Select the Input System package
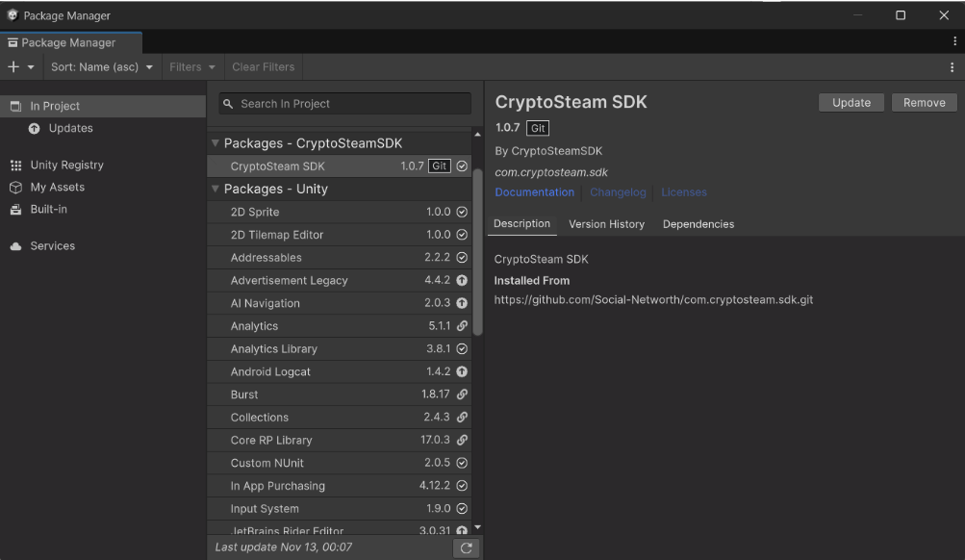Image resolution: width=965 pixels, height=560 pixels. pyautogui.click(x=340, y=508)
